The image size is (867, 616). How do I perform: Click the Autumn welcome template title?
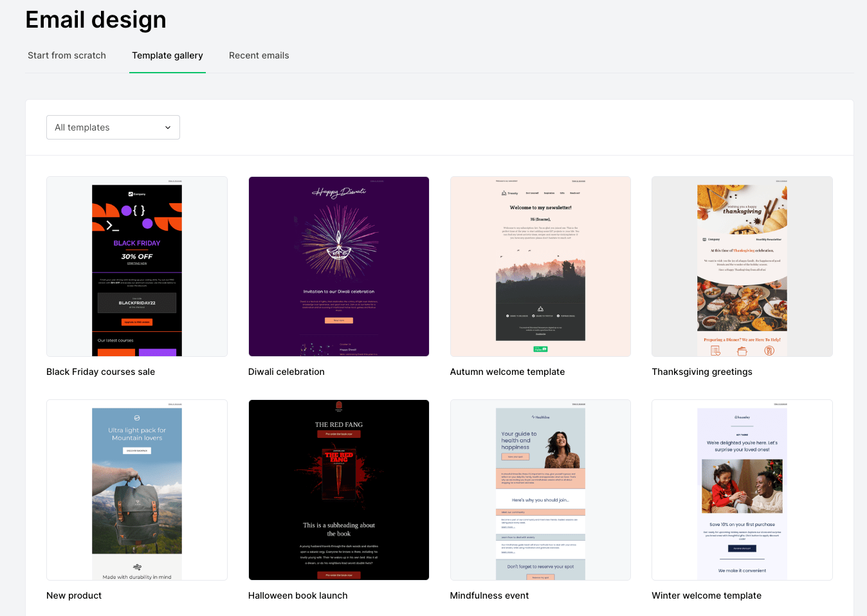507,372
